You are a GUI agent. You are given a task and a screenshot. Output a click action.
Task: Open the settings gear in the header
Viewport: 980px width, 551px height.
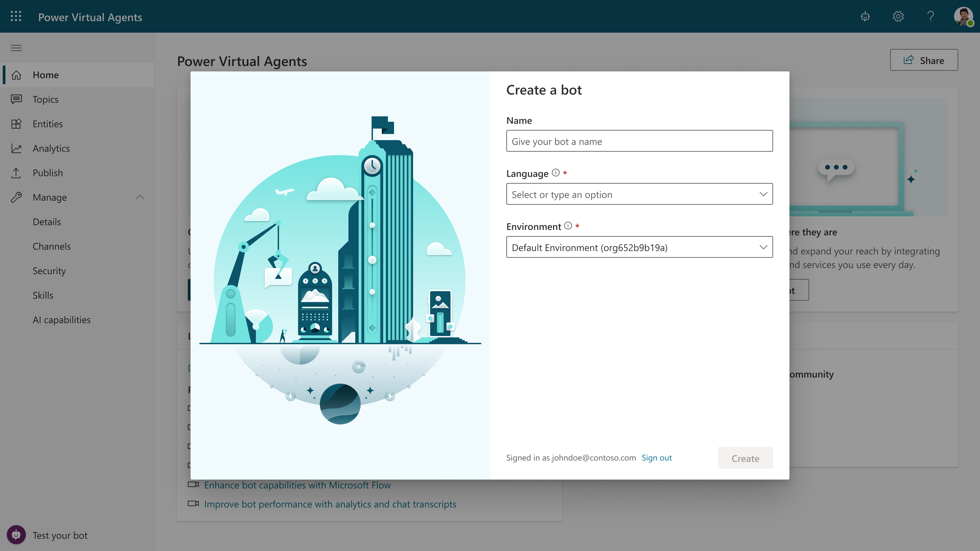pyautogui.click(x=898, y=16)
